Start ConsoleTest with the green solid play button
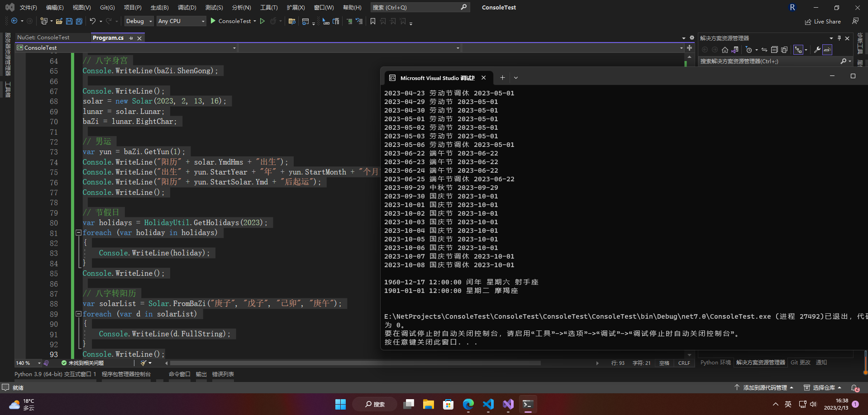Viewport: 868px width, 415px height. tap(213, 21)
